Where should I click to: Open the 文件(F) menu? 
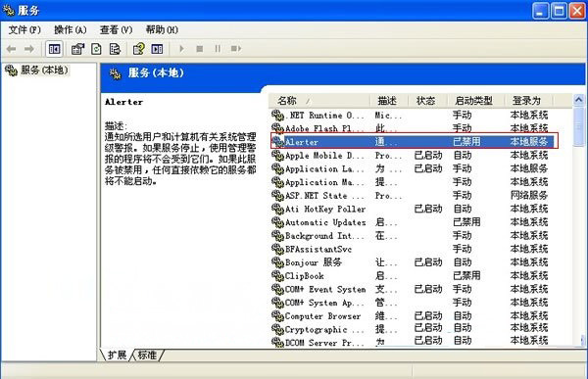tap(24, 29)
